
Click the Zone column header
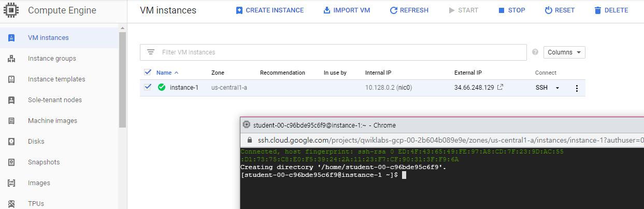(218, 73)
